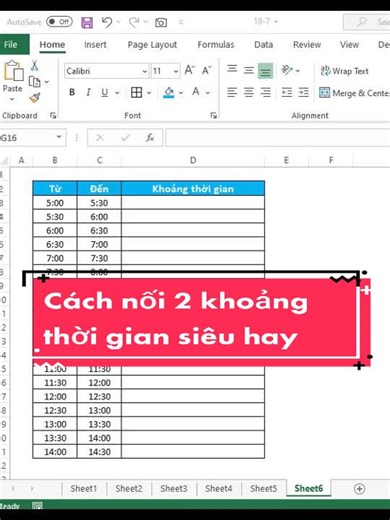This screenshot has height=520, width=390.
Task: Click Wrap Text button
Action: point(344,71)
